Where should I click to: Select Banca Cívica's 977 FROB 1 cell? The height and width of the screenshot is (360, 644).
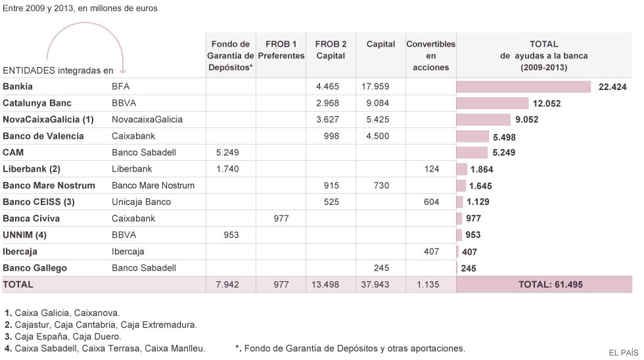pyautogui.click(x=281, y=218)
